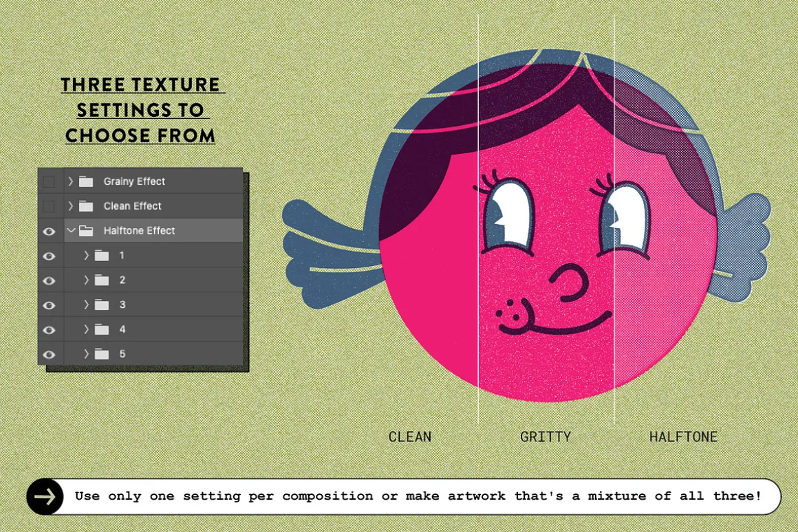Click the black arrow circle icon
This screenshot has height=532, width=798.
tap(45, 496)
